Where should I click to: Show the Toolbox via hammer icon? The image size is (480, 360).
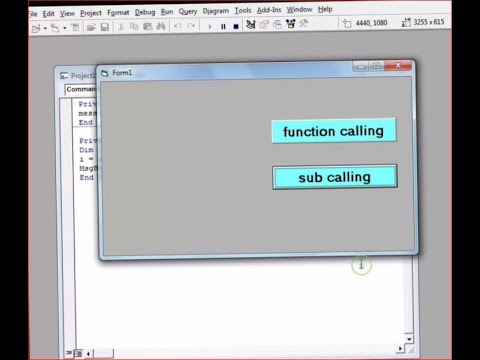304,24
